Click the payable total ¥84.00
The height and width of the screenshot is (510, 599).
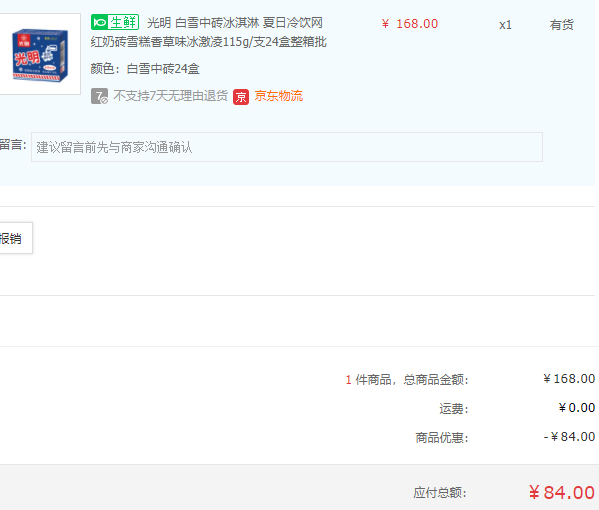562,492
